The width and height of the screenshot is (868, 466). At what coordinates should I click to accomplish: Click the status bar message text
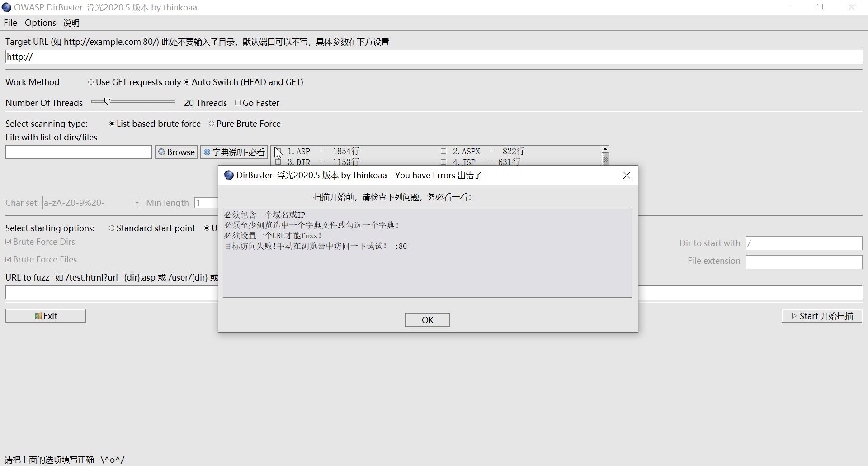tap(64, 460)
